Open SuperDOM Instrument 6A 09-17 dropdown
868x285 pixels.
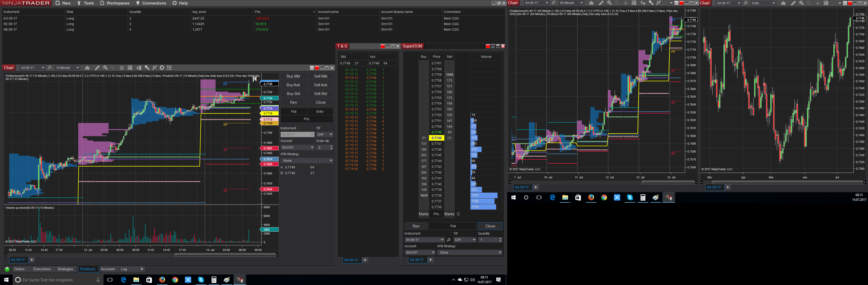click(x=424, y=240)
